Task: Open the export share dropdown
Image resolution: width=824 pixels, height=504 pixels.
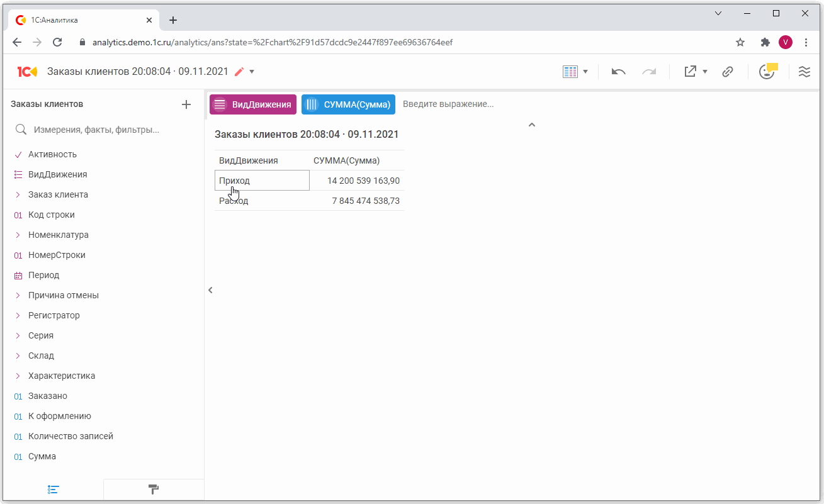Action: 696,72
